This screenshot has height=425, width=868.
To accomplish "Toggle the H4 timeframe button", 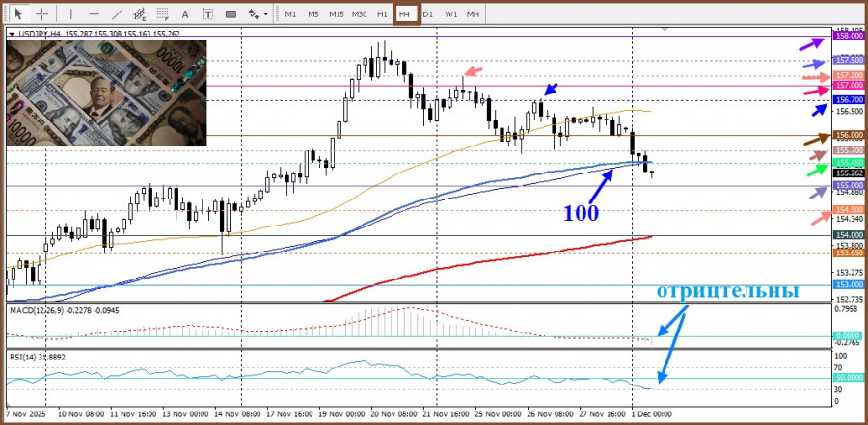I will click(x=405, y=14).
